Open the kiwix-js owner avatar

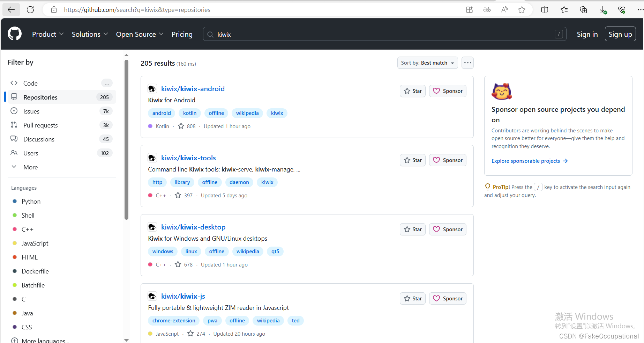(x=152, y=296)
